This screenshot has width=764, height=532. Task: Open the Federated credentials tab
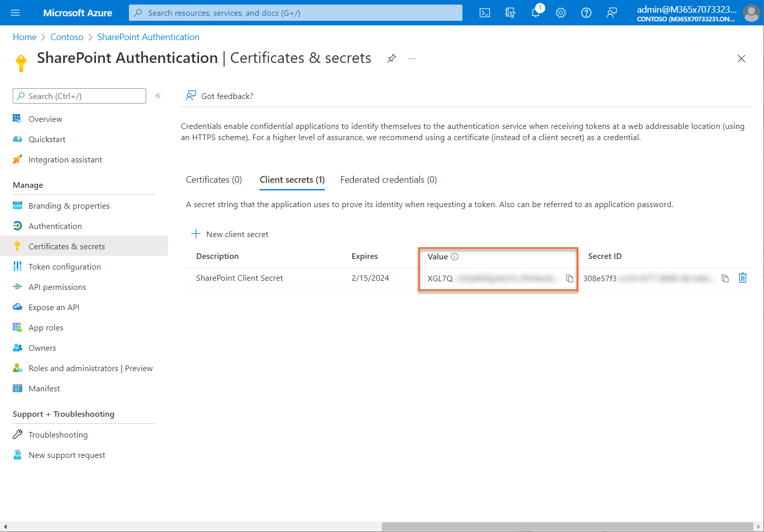click(388, 179)
